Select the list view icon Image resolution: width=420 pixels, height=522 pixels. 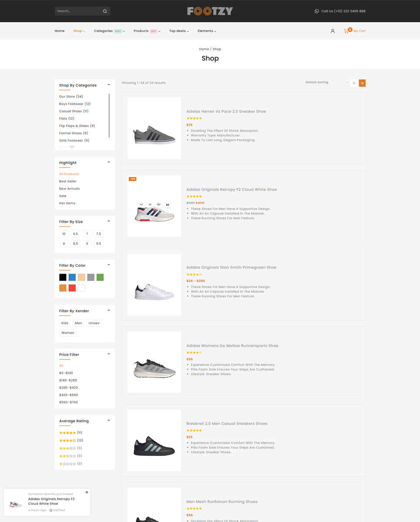pos(362,83)
